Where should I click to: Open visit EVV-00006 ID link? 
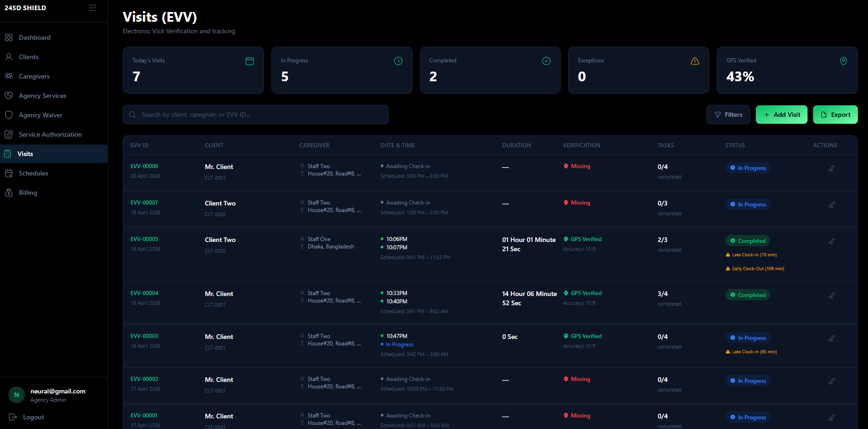pyautogui.click(x=144, y=166)
